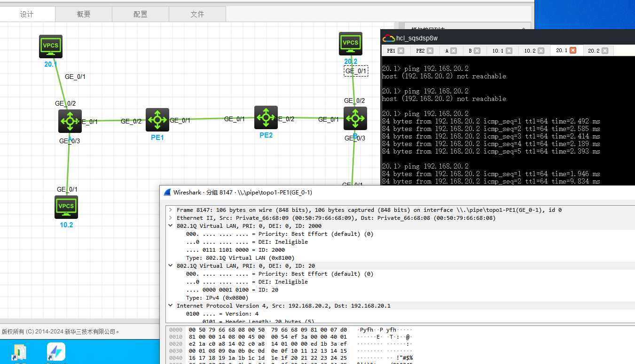Collapse the Internet Protocol Version 4 section

(x=171, y=306)
